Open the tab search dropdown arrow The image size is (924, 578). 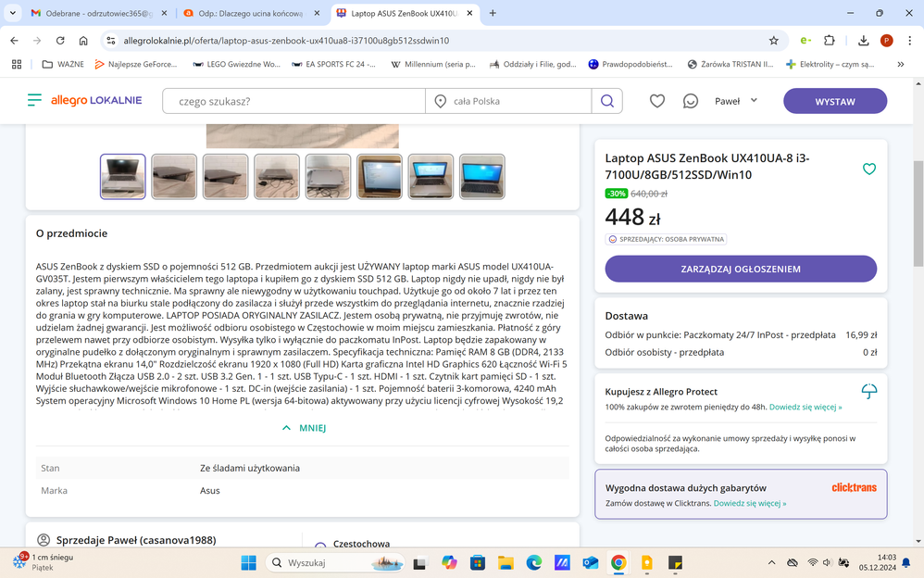pos(12,13)
